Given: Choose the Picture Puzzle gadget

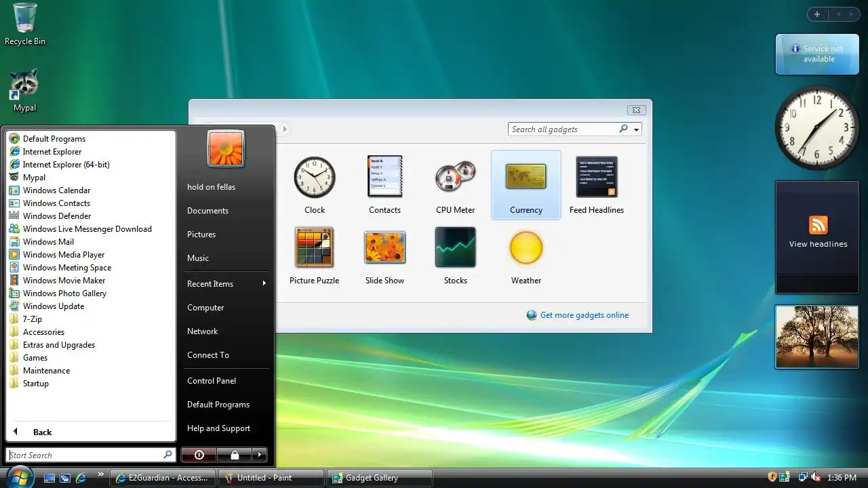Looking at the screenshot, I should (314, 256).
